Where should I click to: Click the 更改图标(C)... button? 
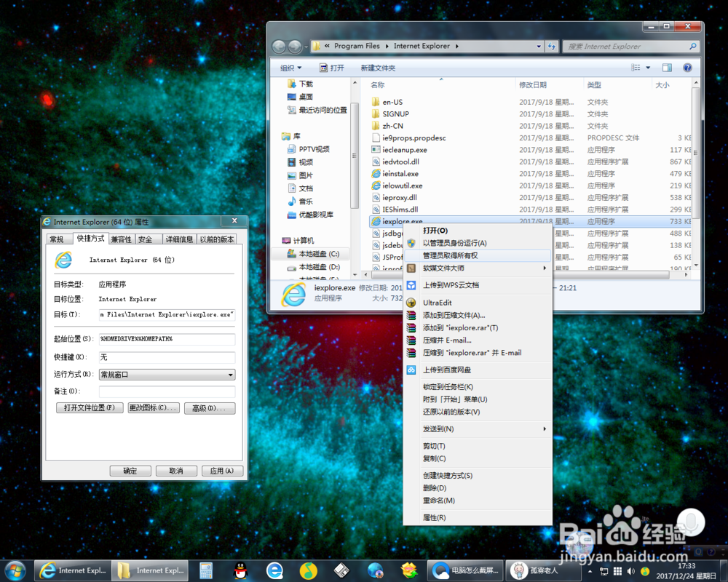coord(154,408)
